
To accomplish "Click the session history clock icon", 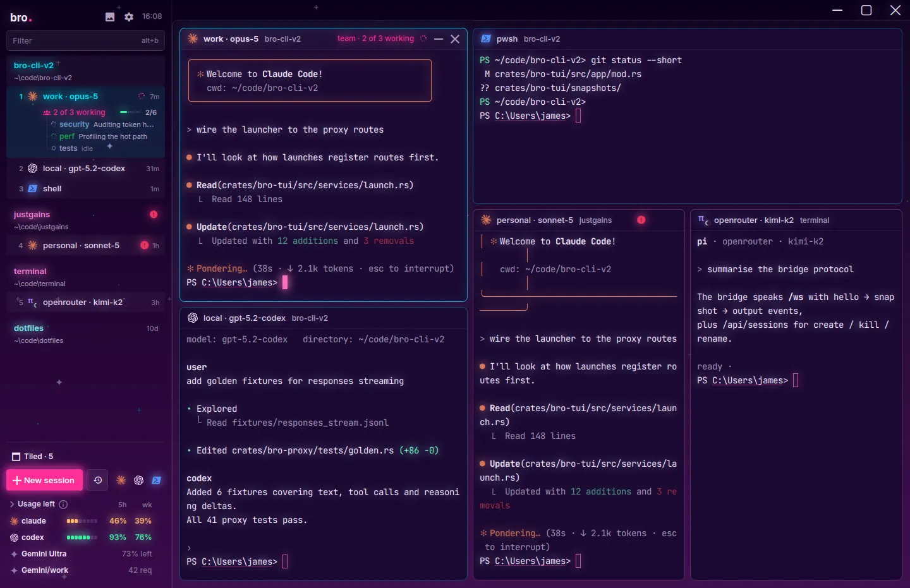I will [x=98, y=480].
